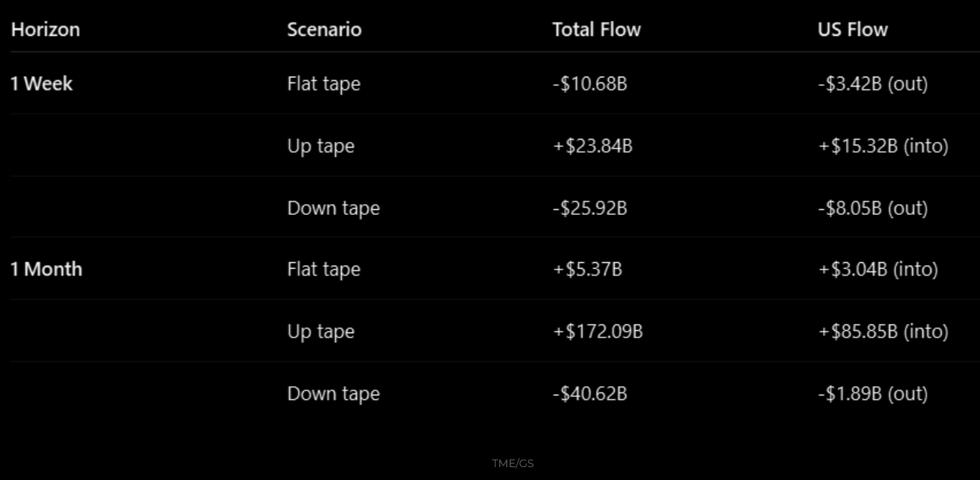Click the Scenario column header
This screenshot has width=980, height=480.
click(x=324, y=30)
